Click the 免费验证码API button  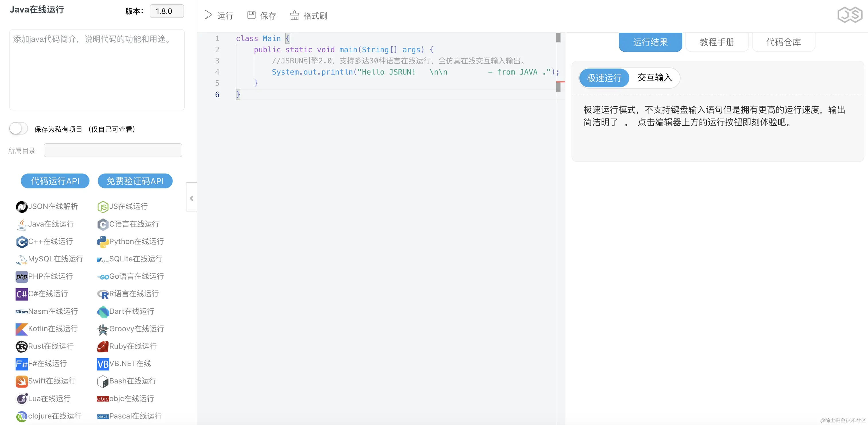click(135, 181)
